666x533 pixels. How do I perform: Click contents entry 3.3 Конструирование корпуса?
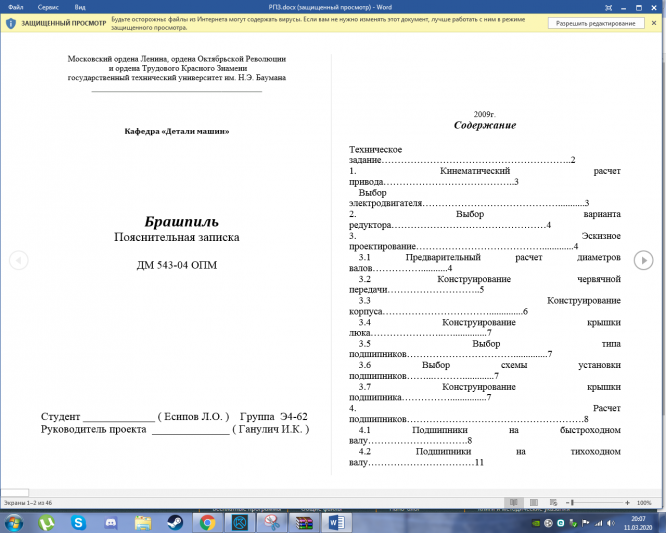click(485, 306)
